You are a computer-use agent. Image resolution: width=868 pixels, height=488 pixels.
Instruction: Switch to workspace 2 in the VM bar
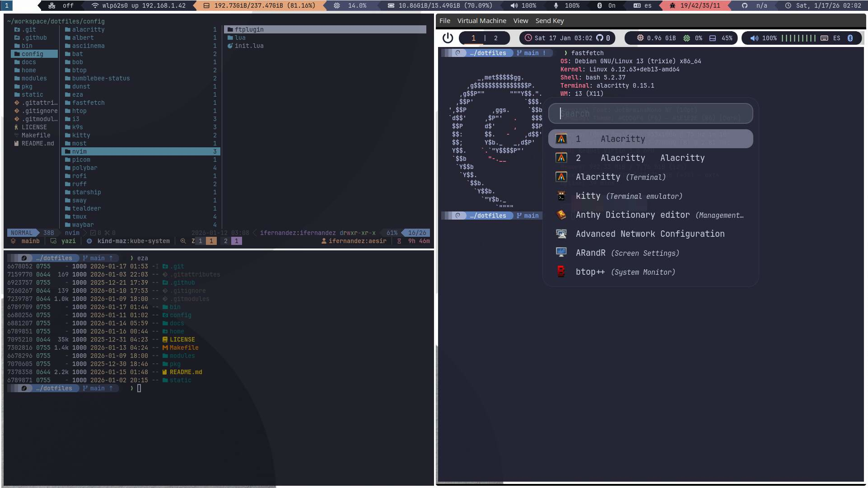click(x=495, y=38)
